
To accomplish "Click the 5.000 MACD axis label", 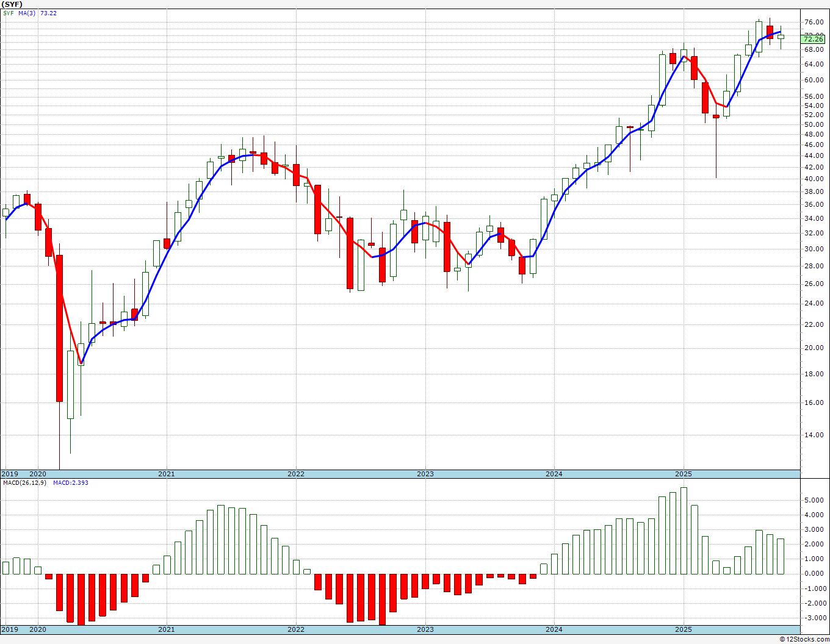I will (815, 500).
